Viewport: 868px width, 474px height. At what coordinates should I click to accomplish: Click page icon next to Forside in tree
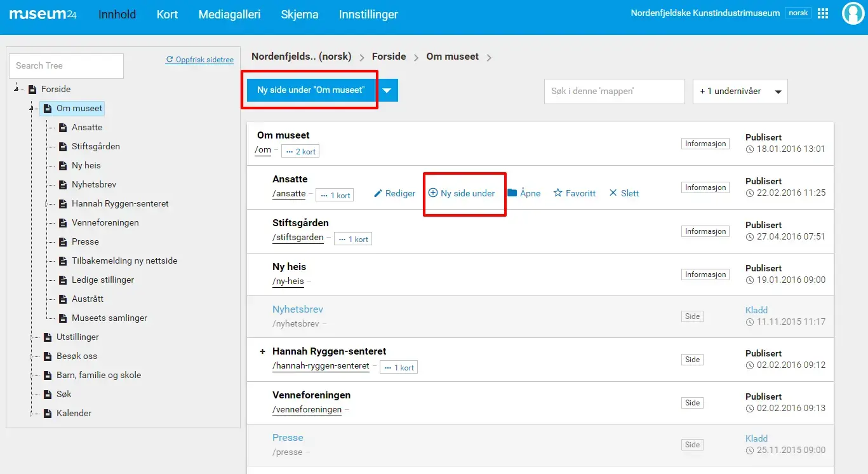point(32,89)
